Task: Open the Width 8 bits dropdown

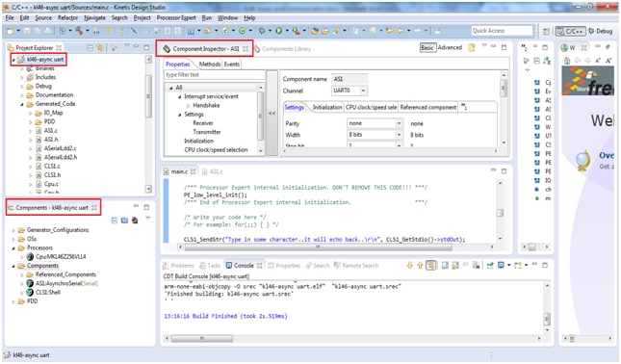Action: pos(399,135)
